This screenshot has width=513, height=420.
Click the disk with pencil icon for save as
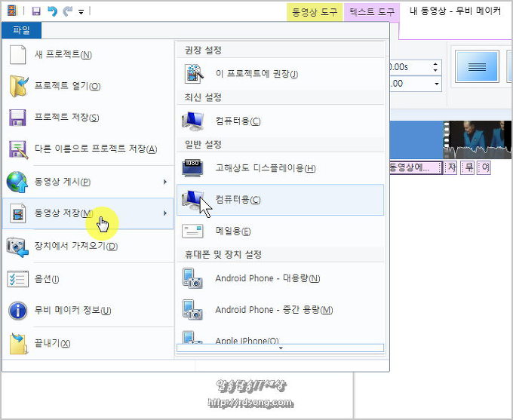click(18, 149)
